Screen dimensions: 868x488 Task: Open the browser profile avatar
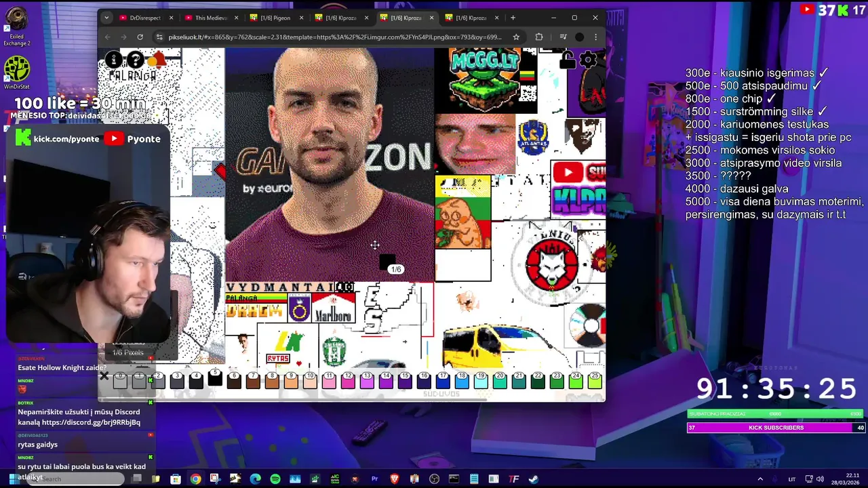tap(579, 37)
